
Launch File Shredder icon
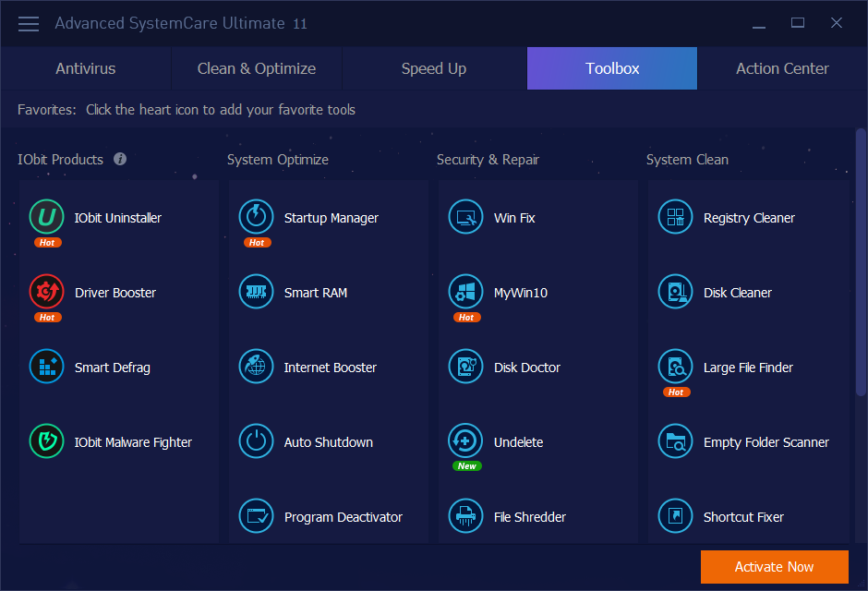[465, 516]
